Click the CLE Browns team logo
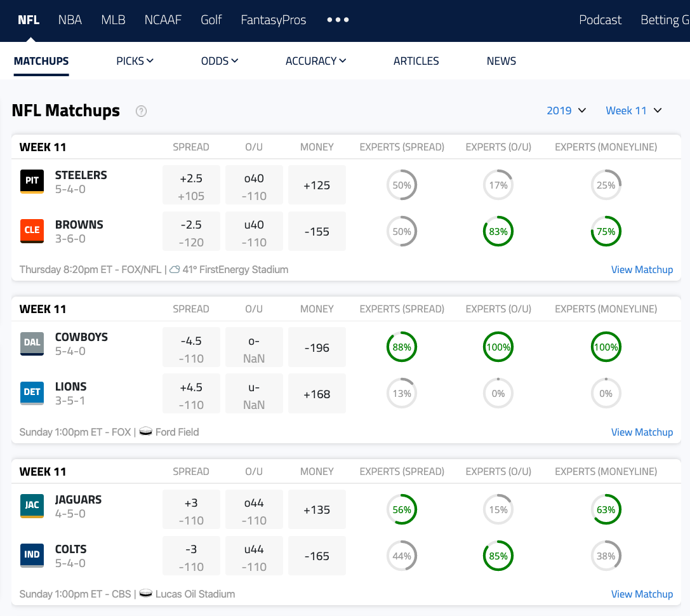 click(x=32, y=231)
